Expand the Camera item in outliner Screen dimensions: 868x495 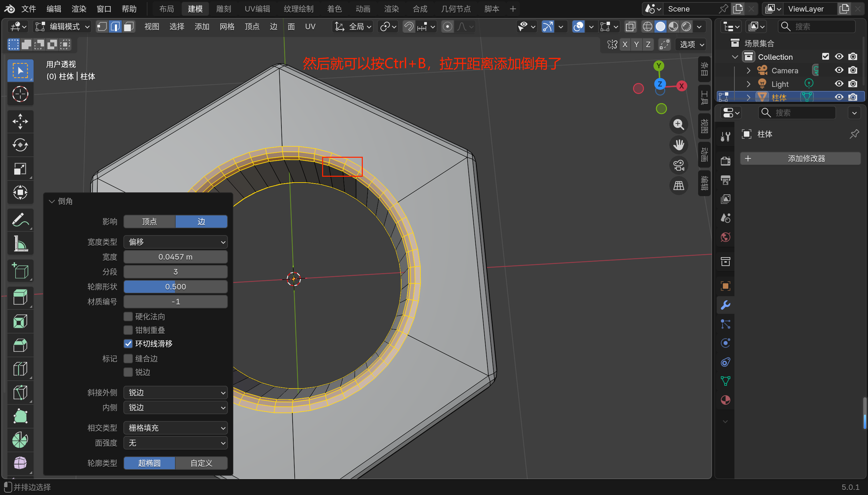pos(748,70)
